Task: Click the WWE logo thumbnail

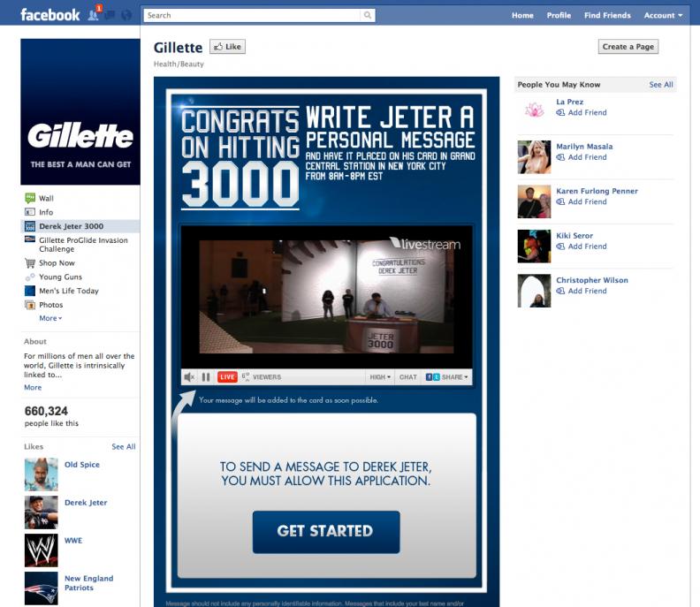Action: [x=41, y=550]
